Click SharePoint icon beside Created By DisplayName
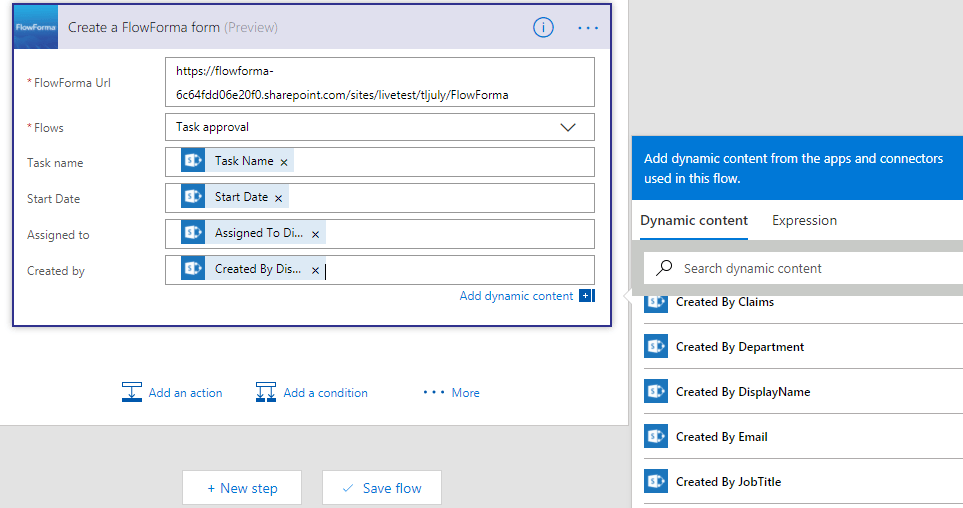This screenshot has height=508, width=963. click(x=656, y=391)
